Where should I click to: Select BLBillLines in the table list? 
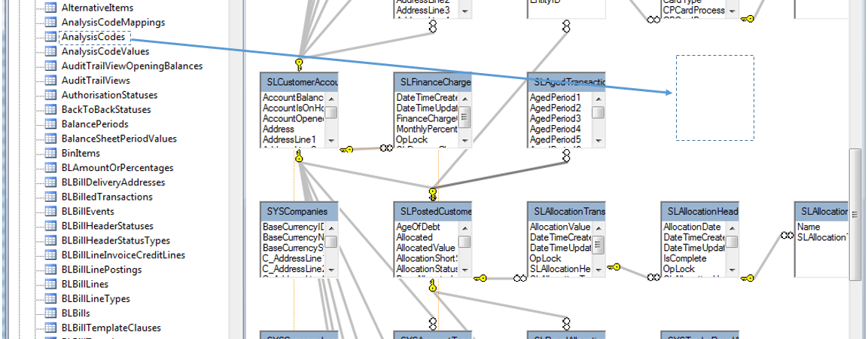[85, 283]
